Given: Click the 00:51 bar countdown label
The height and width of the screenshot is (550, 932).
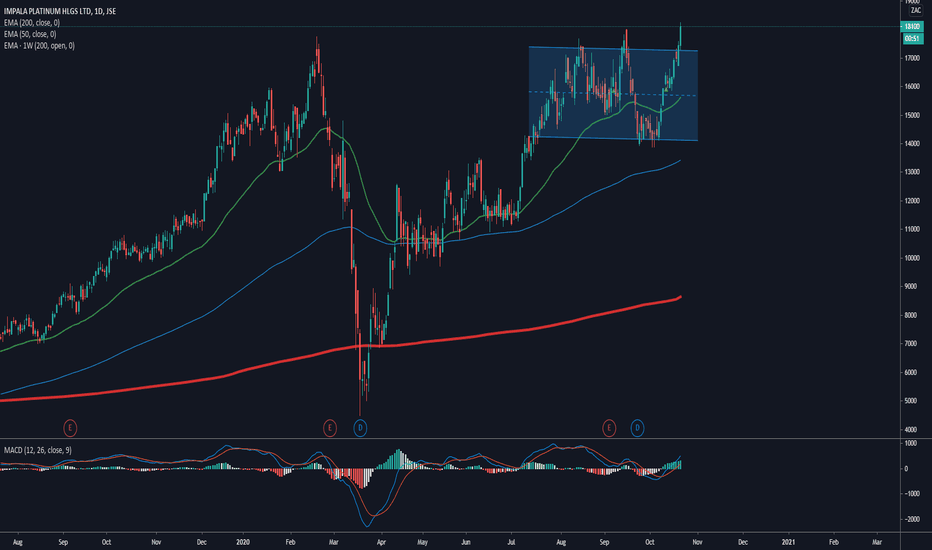Looking at the screenshot, I should (x=912, y=38).
